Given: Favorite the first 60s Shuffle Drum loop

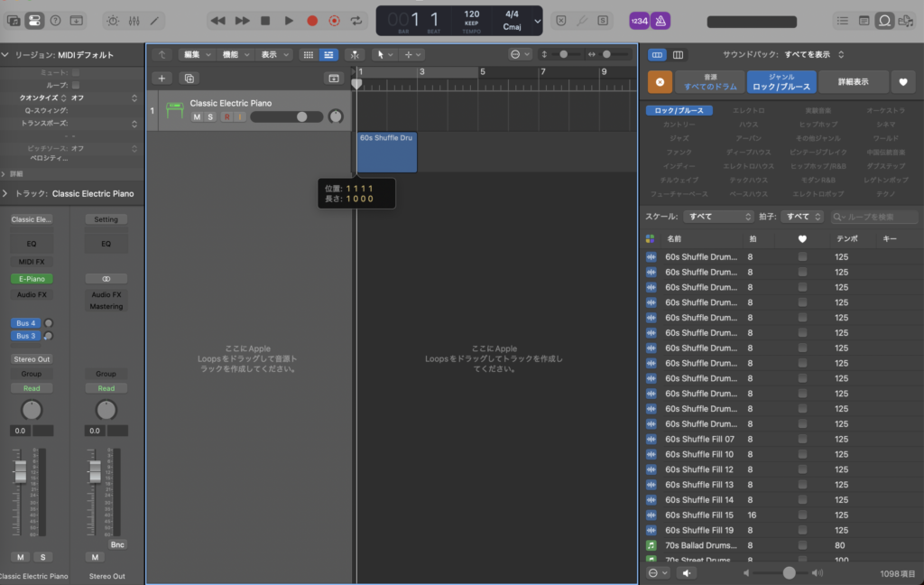Looking at the screenshot, I should pyautogui.click(x=802, y=257).
